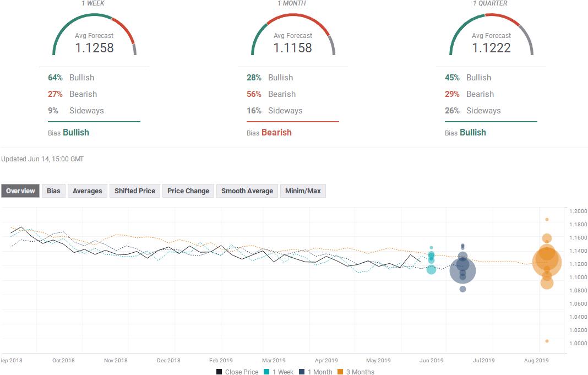Viewport: 588px width, 375px height.
Task: Toggle Close Price series in legend
Action: [x=237, y=372]
